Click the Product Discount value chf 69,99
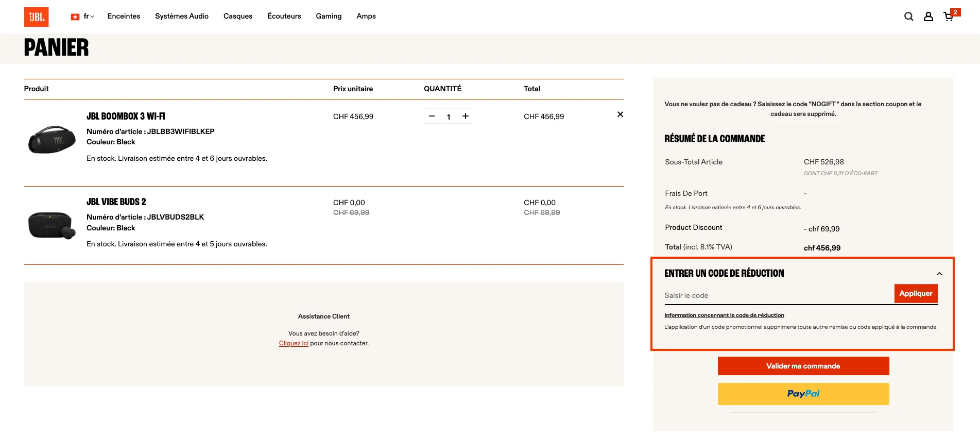Image resolution: width=980 pixels, height=435 pixels. point(822,229)
